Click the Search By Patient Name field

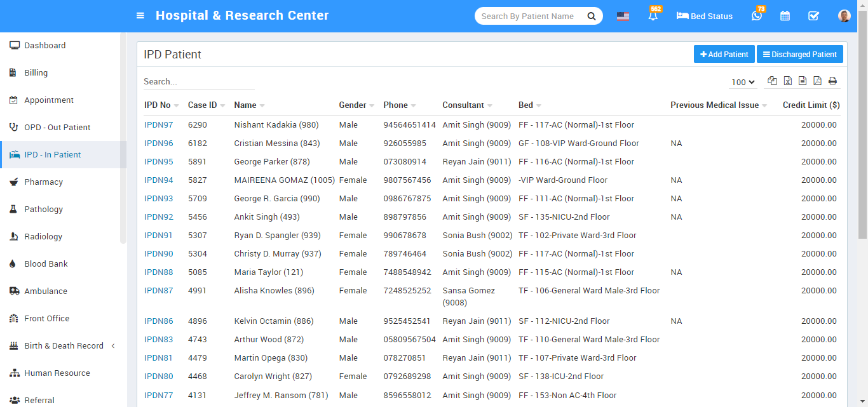pyautogui.click(x=531, y=17)
